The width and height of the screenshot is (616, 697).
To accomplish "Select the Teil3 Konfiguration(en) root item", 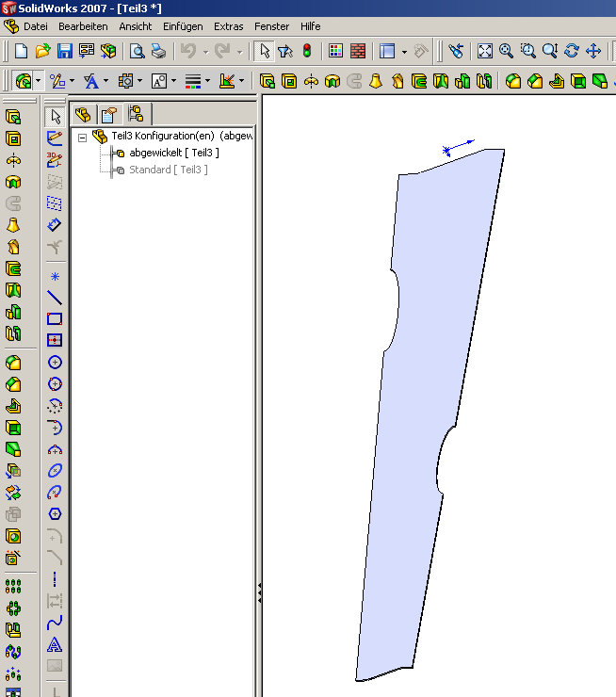I will (x=182, y=136).
